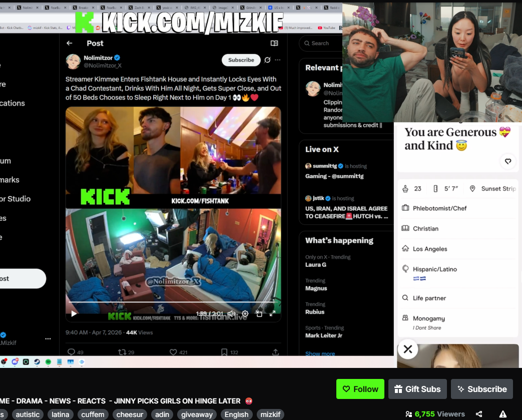Open Grok explain icon beside Subscribe
This screenshot has height=420, width=522.
click(267, 60)
